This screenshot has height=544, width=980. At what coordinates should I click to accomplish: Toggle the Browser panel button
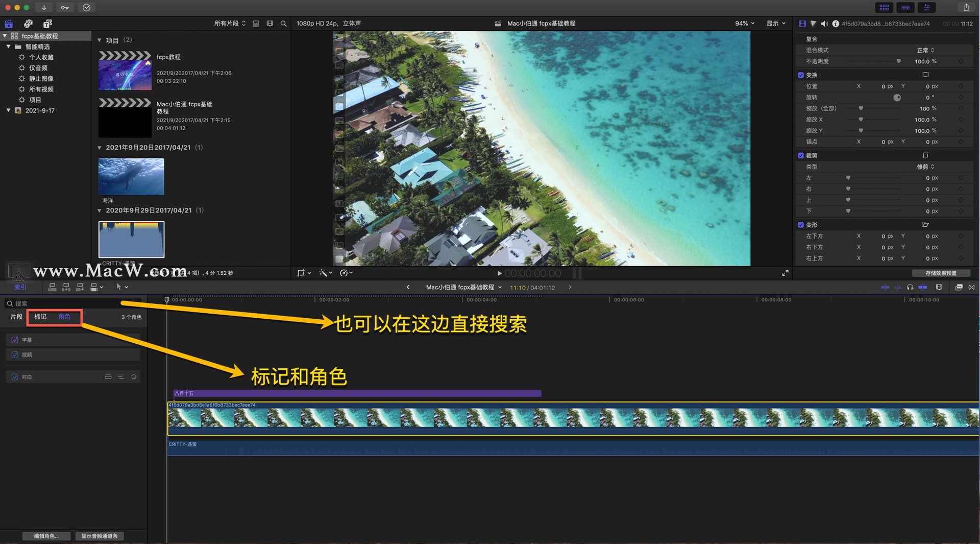pyautogui.click(x=884, y=8)
